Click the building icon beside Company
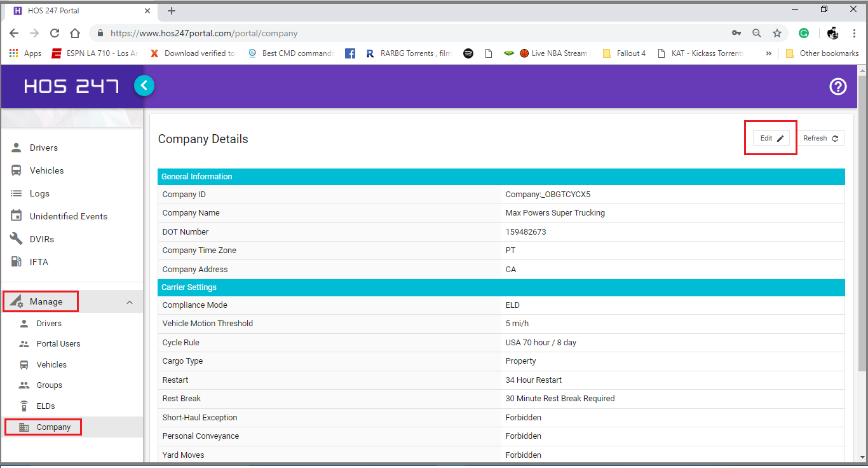Screen dimensions: 868x468 [x=24, y=427]
